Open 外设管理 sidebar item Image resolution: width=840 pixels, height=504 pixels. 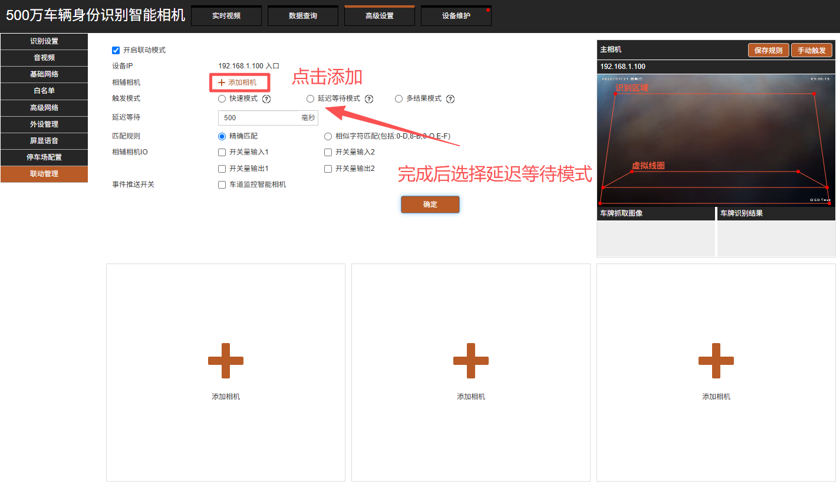(44, 124)
